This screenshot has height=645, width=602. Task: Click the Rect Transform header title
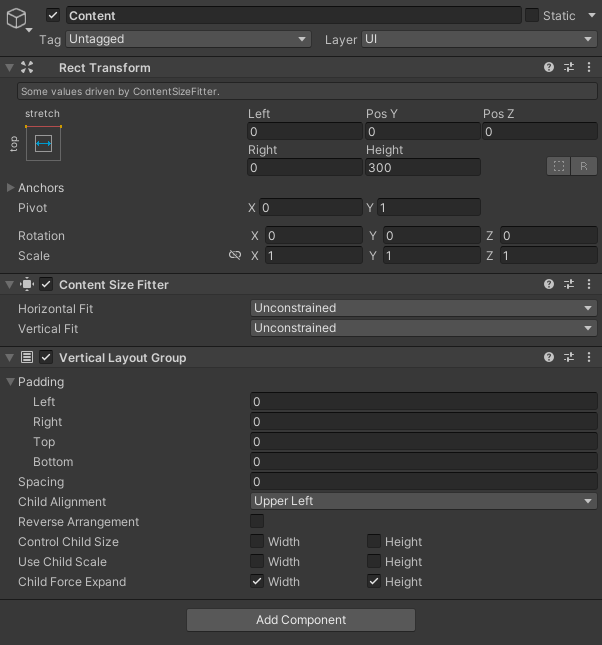coord(105,67)
